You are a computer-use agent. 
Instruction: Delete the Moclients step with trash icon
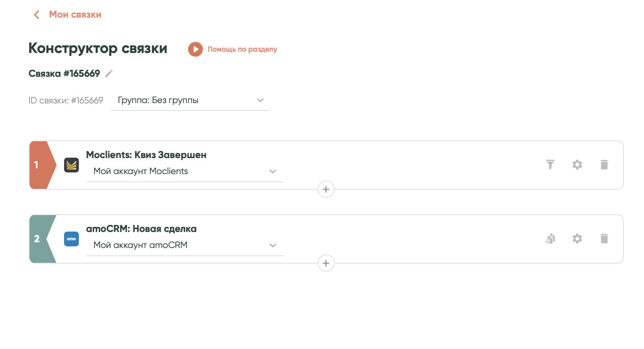604,165
